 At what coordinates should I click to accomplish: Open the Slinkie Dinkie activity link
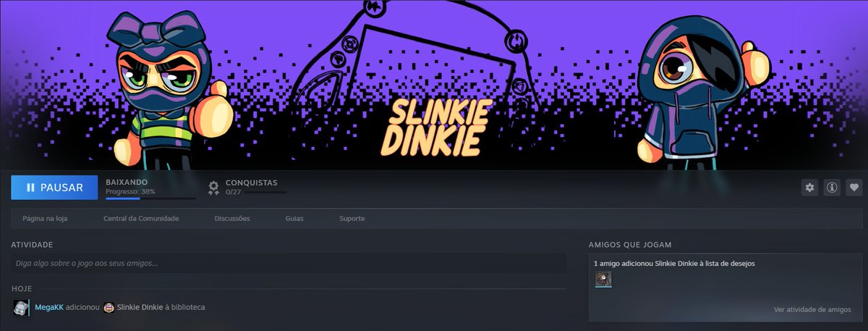(x=140, y=307)
